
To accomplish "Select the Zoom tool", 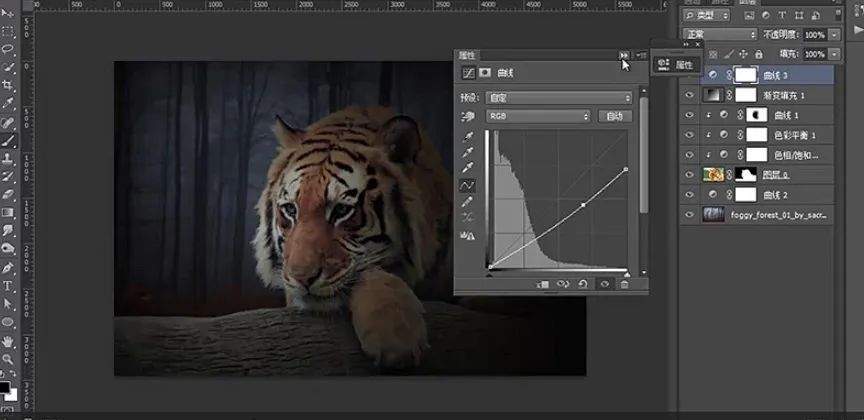I will (x=8, y=358).
